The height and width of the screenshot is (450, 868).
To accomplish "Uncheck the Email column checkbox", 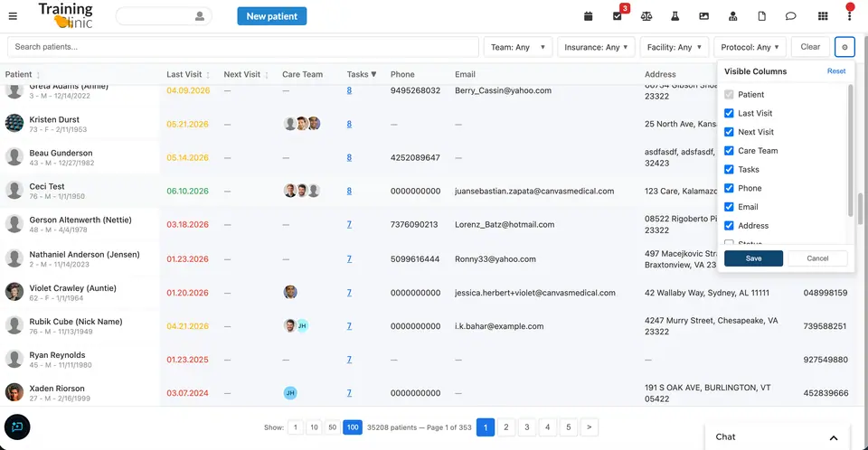I will click(729, 207).
